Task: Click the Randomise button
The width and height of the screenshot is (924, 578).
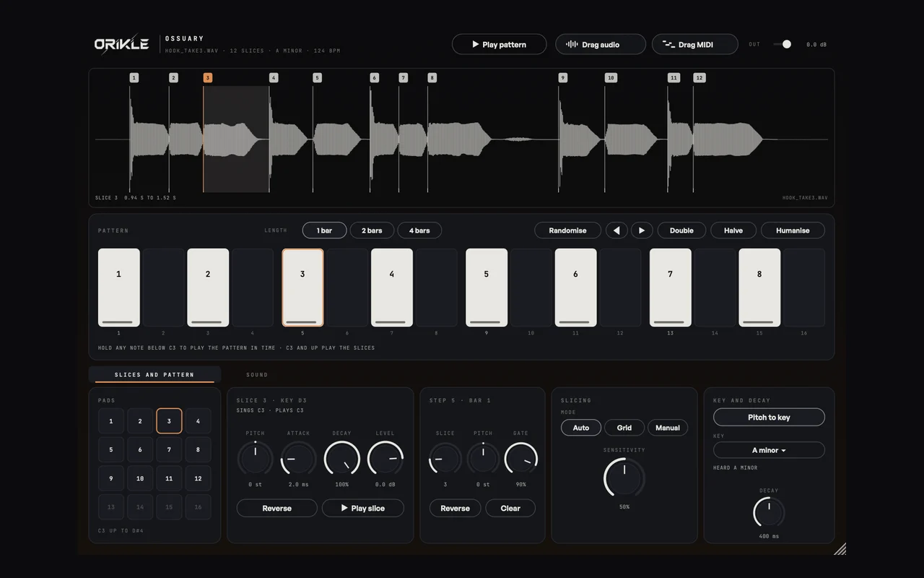Action: coord(567,230)
